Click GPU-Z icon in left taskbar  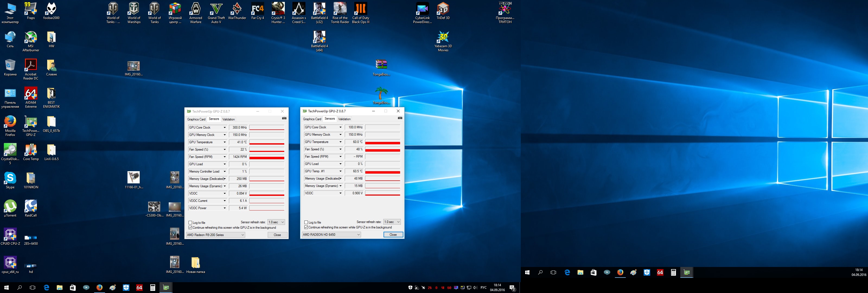point(166,288)
